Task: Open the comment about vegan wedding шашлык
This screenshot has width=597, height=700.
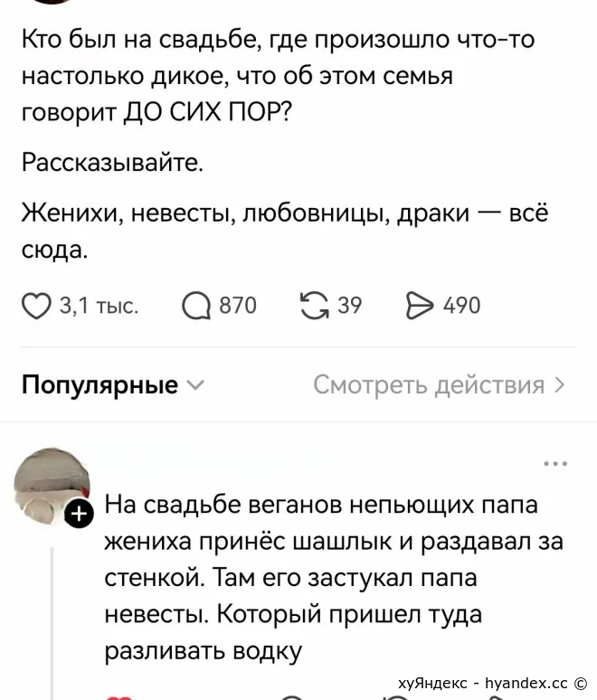Action: [334, 578]
